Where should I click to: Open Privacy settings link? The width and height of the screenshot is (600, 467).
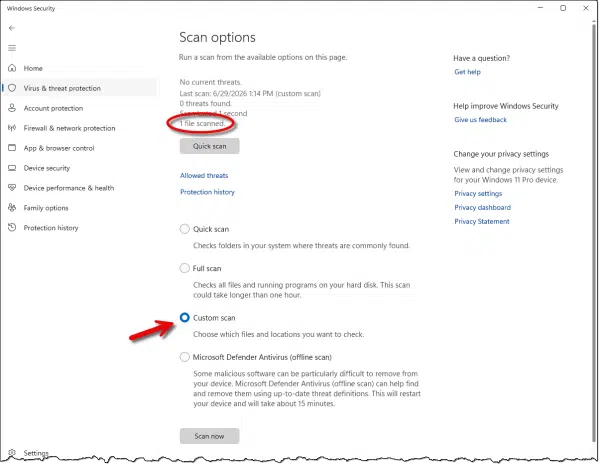coord(478,193)
